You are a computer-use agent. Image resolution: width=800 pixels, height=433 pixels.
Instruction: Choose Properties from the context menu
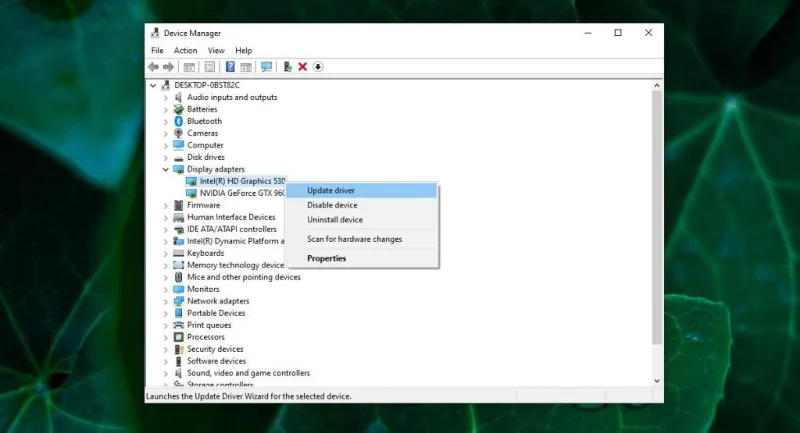362,259
